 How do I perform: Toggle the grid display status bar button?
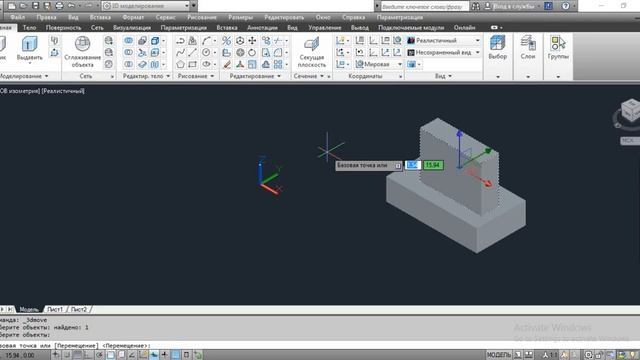coord(77,355)
